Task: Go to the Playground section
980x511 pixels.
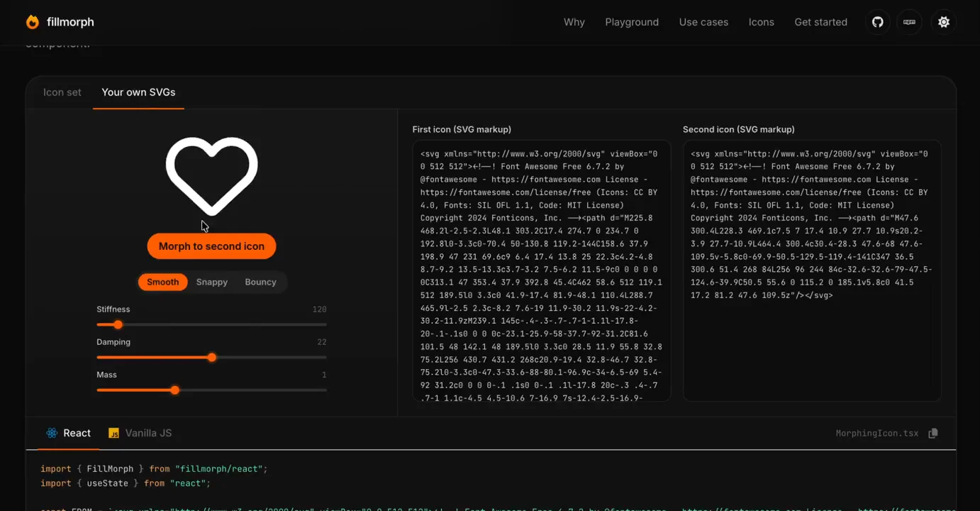Action: (632, 22)
